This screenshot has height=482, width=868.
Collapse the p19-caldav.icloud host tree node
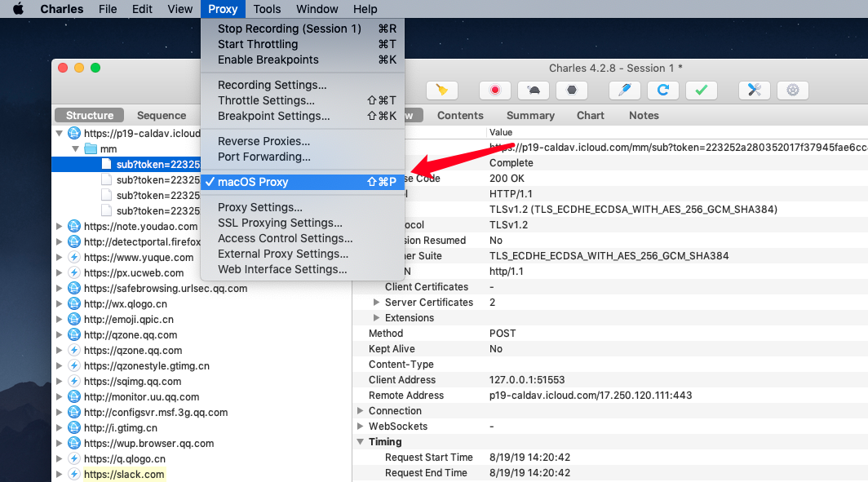60,134
